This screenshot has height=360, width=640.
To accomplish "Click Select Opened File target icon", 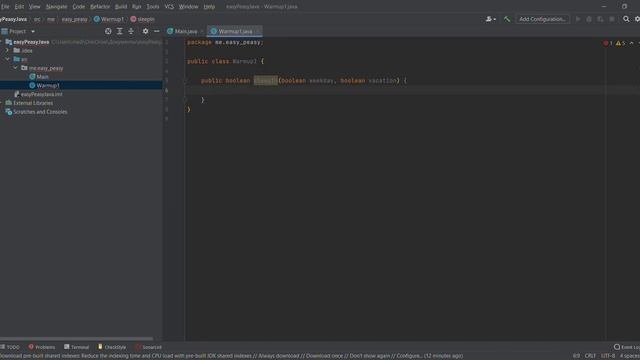I will tap(108, 31).
